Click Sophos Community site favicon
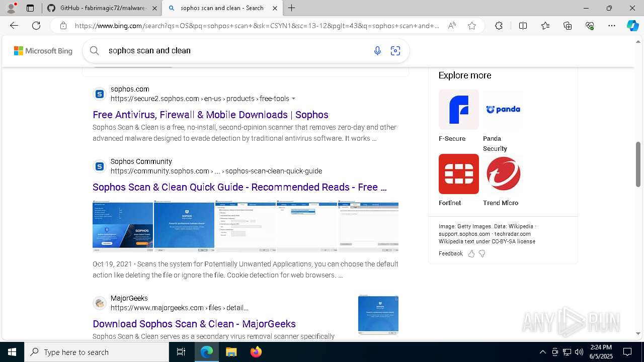Screen dimensions: 644x362 point(100,166)
